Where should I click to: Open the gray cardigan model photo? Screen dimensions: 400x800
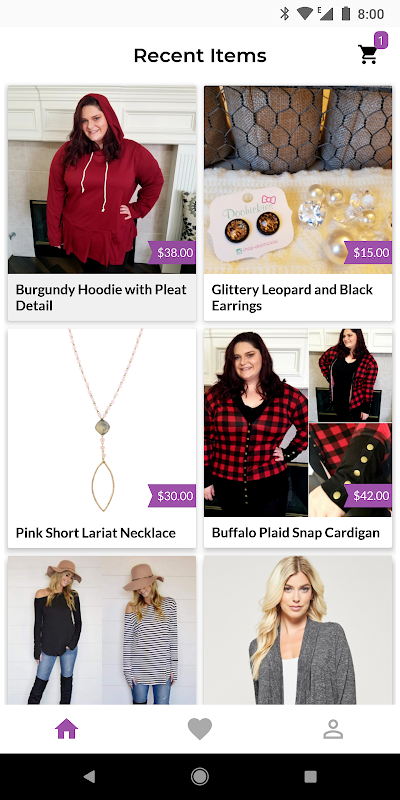[298, 631]
